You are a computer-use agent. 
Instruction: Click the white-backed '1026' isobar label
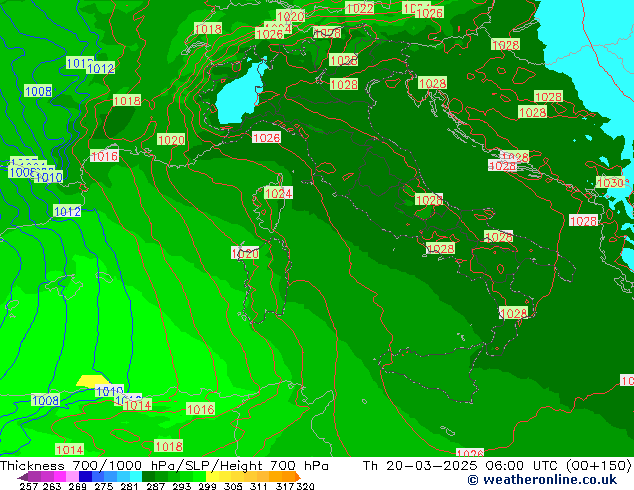coord(266,137)
